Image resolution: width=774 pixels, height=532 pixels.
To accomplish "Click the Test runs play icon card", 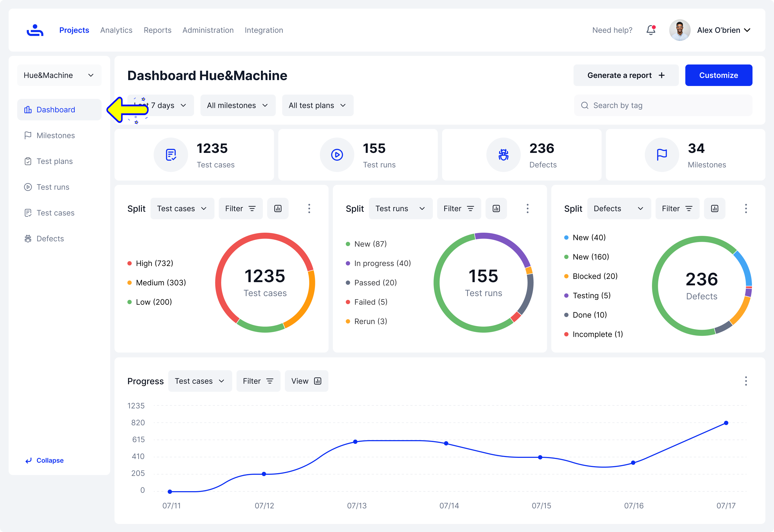I will click(337, 155).
